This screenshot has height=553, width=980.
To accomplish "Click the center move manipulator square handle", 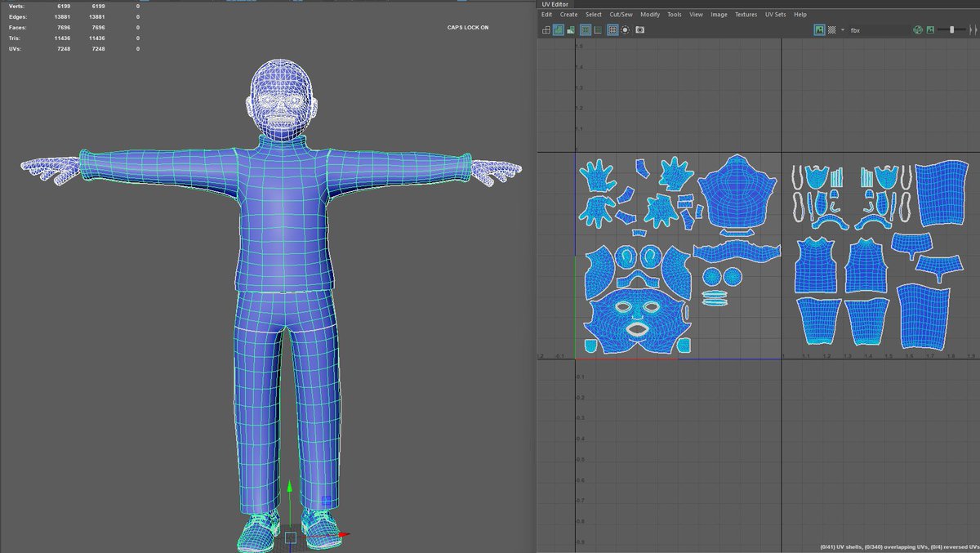I will point(290,537).
